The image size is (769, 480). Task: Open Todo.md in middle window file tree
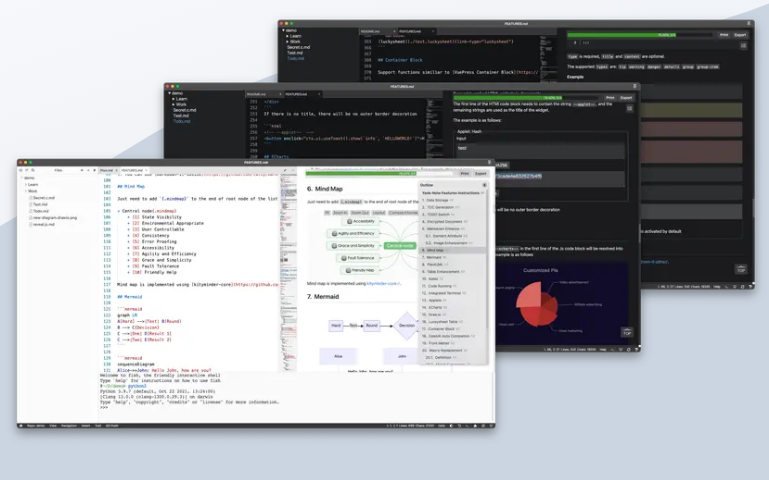[x=181, y=121]
